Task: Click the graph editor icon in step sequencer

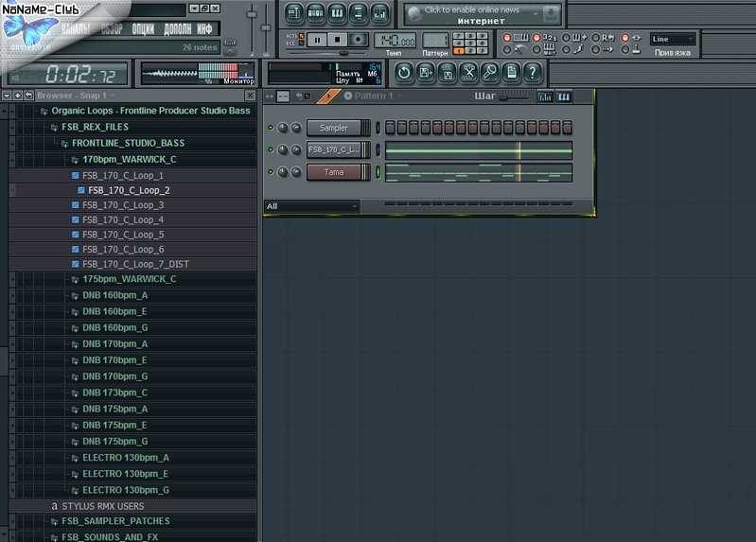Action: tap(545, 96)
